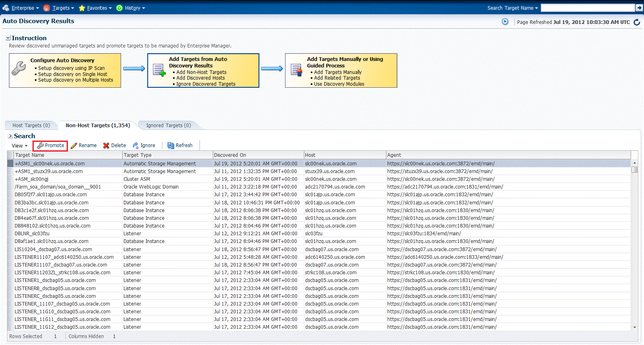Click the Enterprise menu icon

6,8
